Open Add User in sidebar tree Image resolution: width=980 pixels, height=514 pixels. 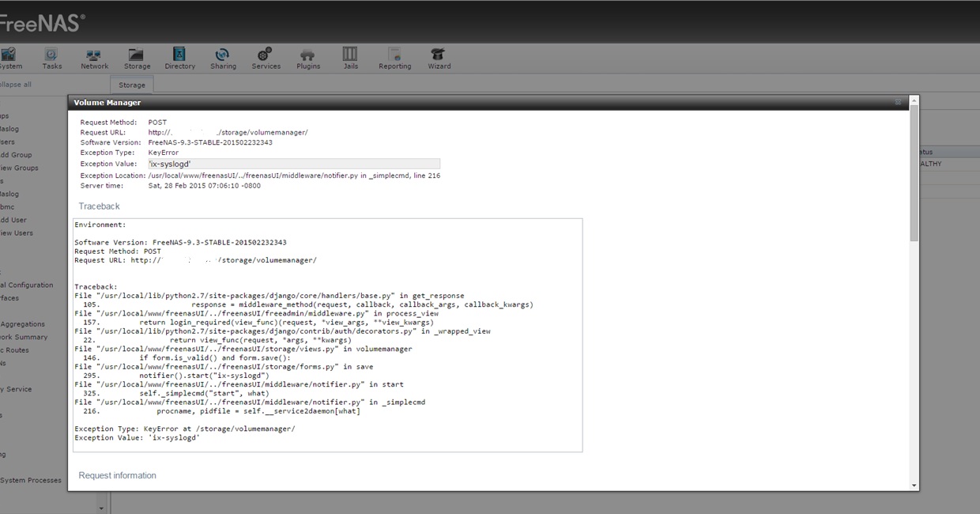[13, 220]
